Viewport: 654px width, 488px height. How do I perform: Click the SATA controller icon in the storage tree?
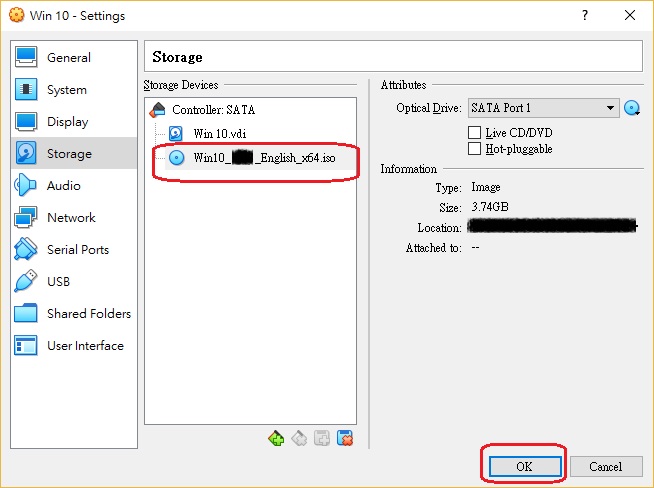click(158, 110)
